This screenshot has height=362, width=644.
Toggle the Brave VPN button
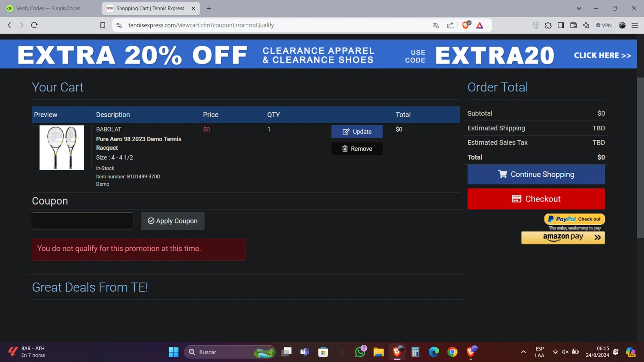[x=604, y=25]
